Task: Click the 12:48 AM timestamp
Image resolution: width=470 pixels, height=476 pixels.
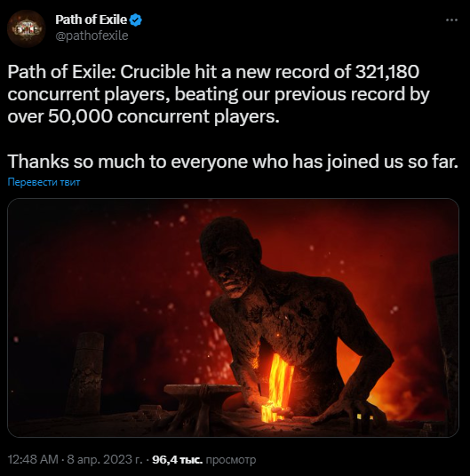Action: (33, 459)
